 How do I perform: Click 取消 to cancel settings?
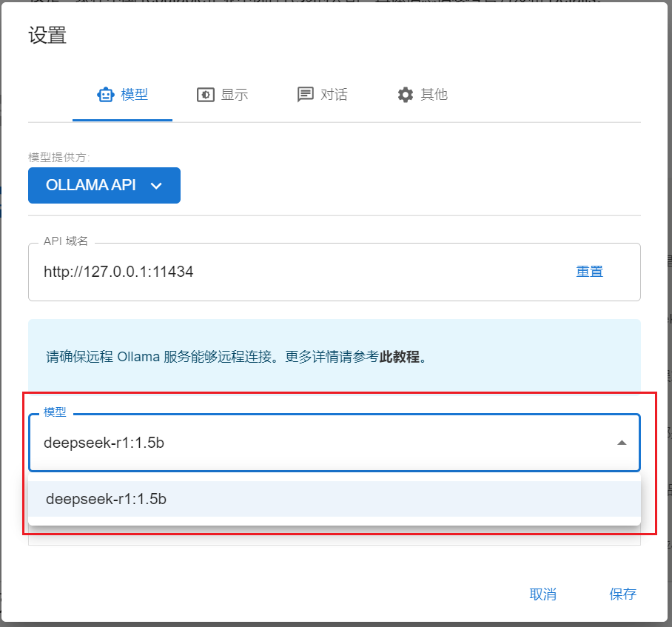[x=542, y=594]
